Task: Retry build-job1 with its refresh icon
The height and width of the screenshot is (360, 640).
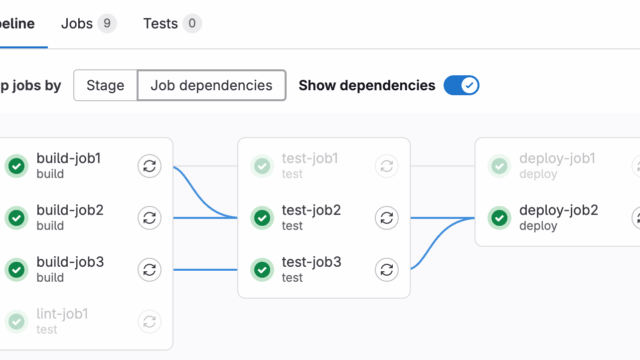Action: point(149,166)
